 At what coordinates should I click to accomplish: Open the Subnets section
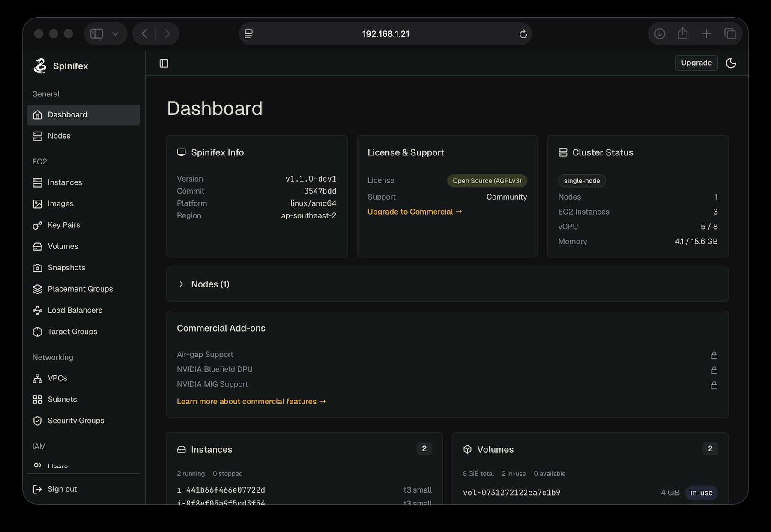pyautogui.click(x=62, y=399)
